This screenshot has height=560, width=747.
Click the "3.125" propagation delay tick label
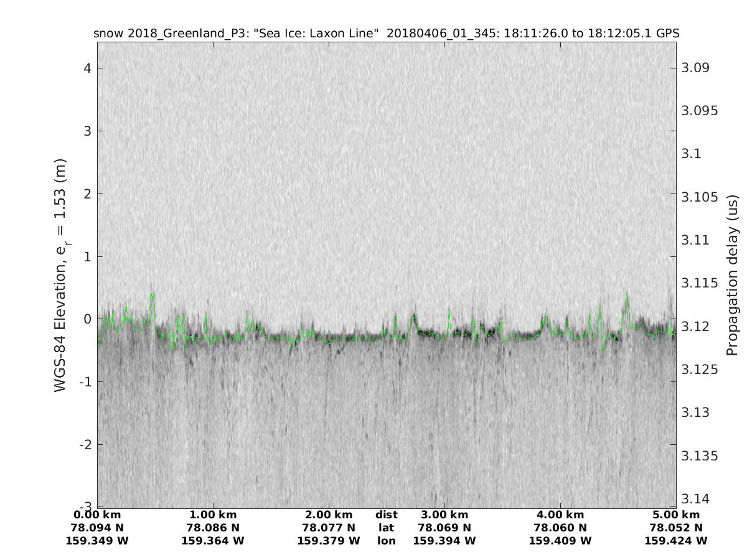pyautogui.click(x=698, y=369)
